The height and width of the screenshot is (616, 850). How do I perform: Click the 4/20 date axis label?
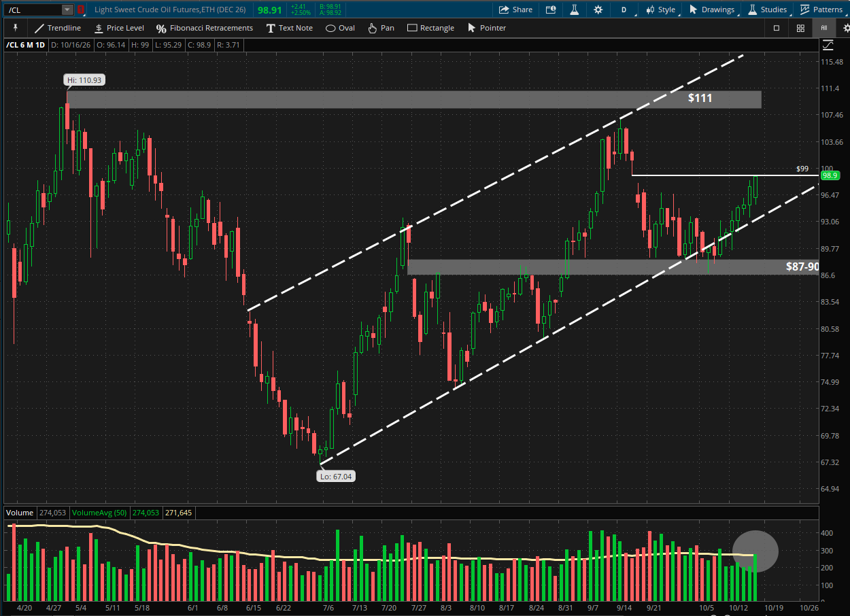click(25, 608)
